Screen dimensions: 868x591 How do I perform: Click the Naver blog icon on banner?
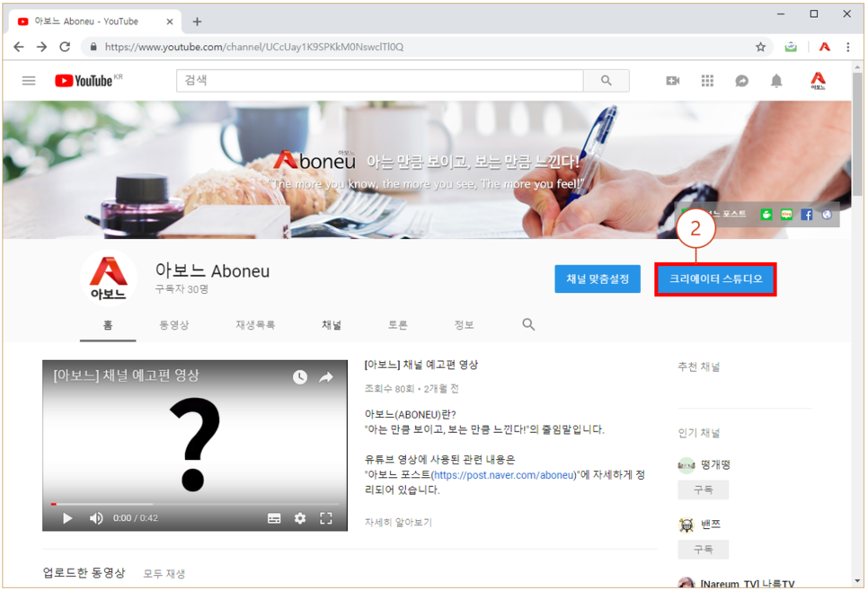[786, 215]
